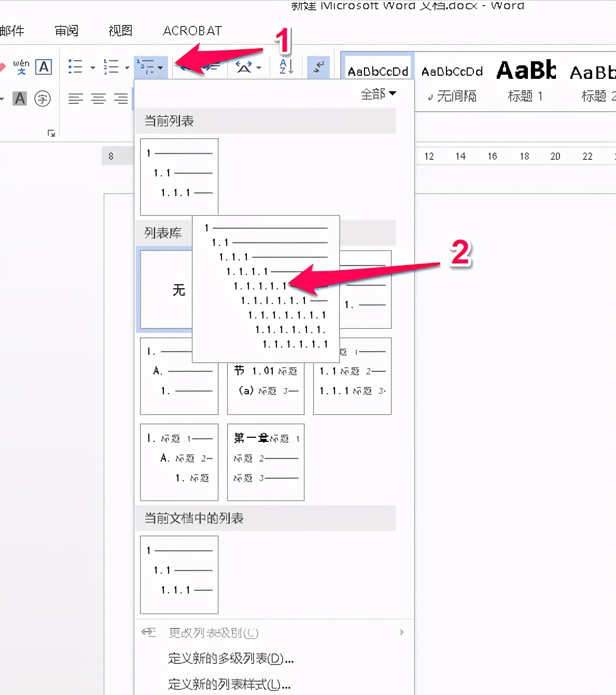616x695 pixels.
Task: Open the Asian Layout tool
Action: pyautogui.click(x=244, y=67)
